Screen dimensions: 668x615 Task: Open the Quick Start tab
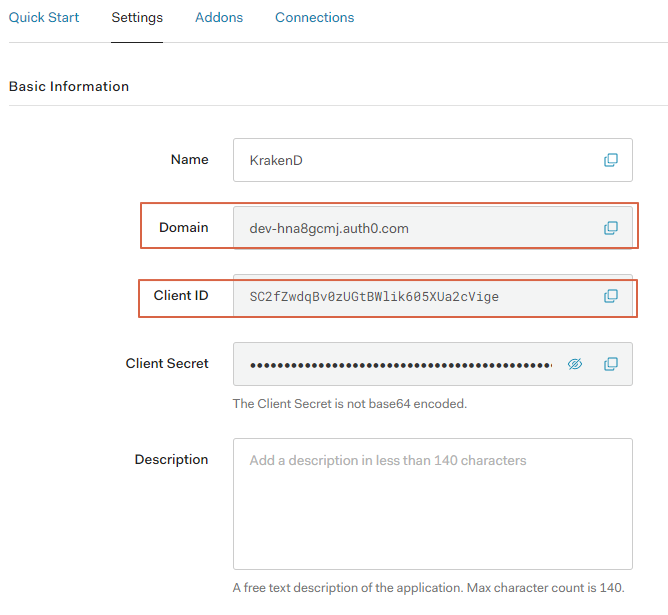click(x=44, y=17)
